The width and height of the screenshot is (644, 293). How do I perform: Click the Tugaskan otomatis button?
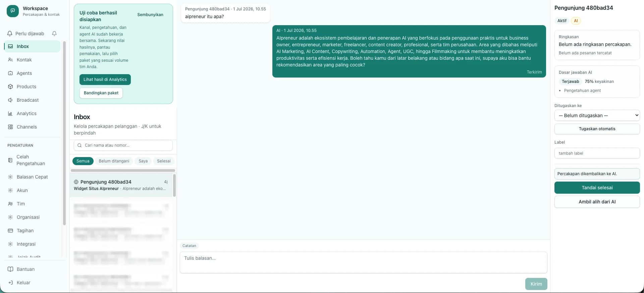(x=597, y=129)
